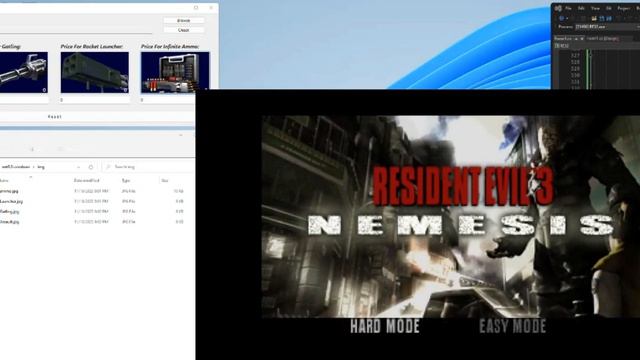Focus the Gatling price input field
Viewport: 640px width, 360px height.
point(24,100)
